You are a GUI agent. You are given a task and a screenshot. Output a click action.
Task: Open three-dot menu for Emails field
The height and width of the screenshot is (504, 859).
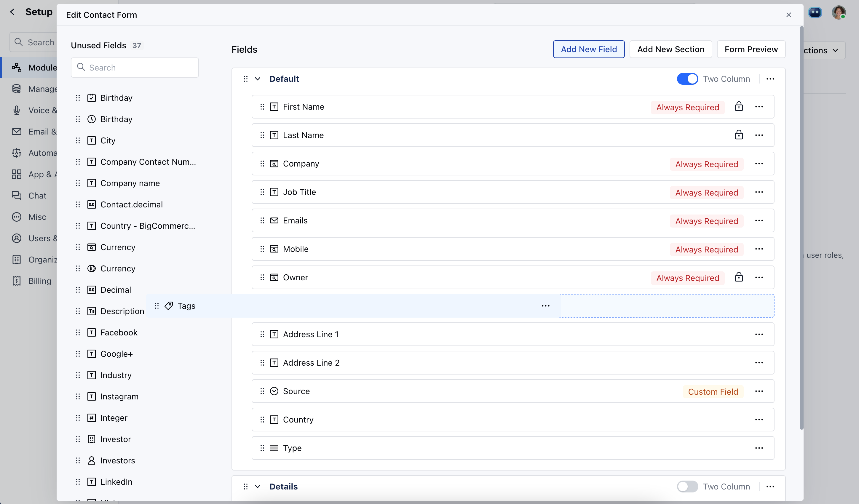tap(759, 221)
